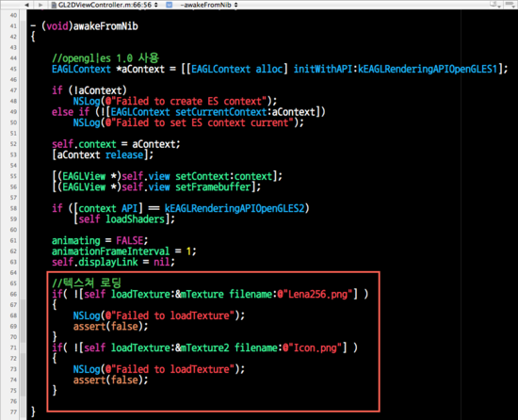Screen dimensions: 518x420
Task: Click the blue method icon before -awakeFromNib
Action: point(169,5)
